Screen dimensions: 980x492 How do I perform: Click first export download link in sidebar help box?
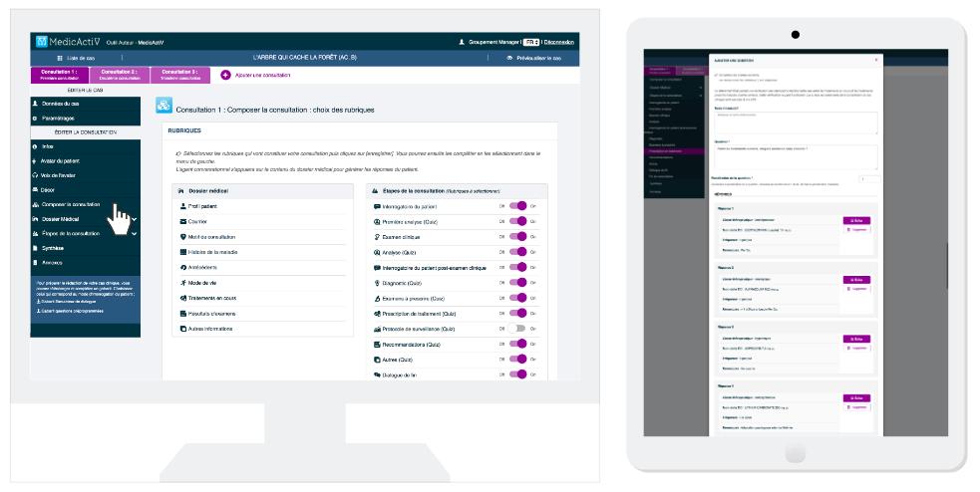pos(67,301)
